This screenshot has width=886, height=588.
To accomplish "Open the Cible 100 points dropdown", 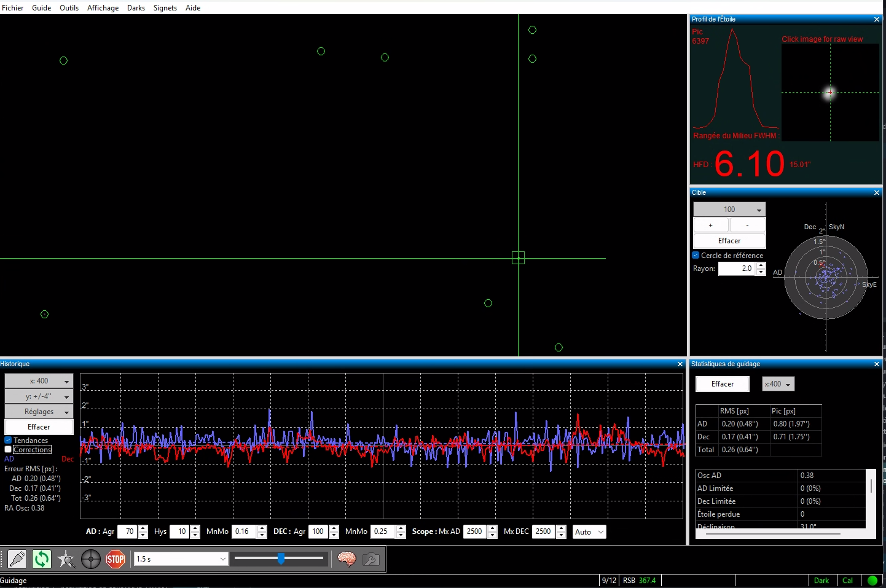I will (729, 210).
